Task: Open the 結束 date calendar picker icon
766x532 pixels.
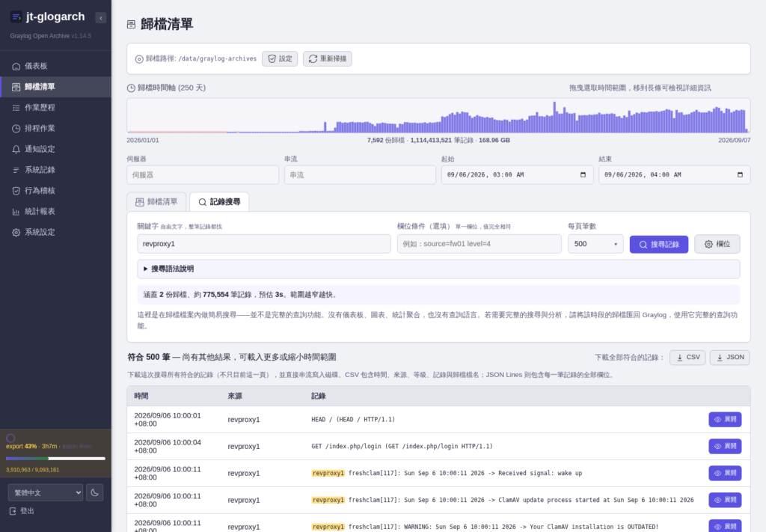Action: [740, 175]
